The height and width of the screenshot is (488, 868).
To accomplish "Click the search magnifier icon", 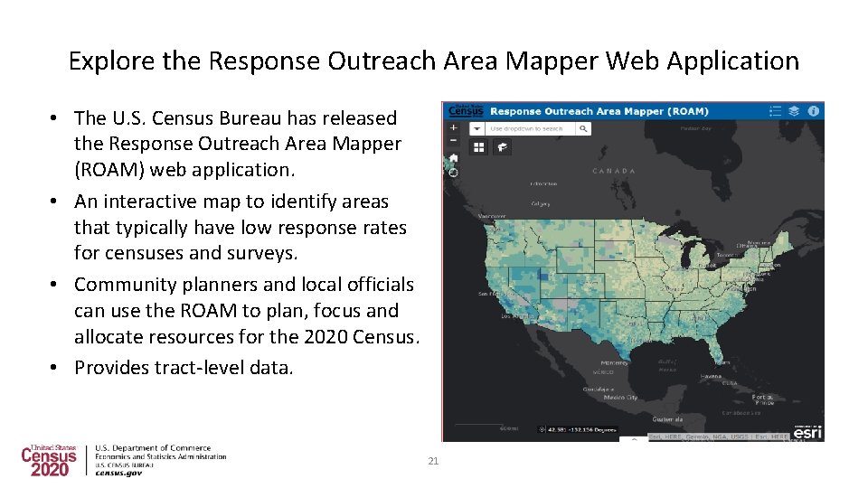I will coord(583,128).
